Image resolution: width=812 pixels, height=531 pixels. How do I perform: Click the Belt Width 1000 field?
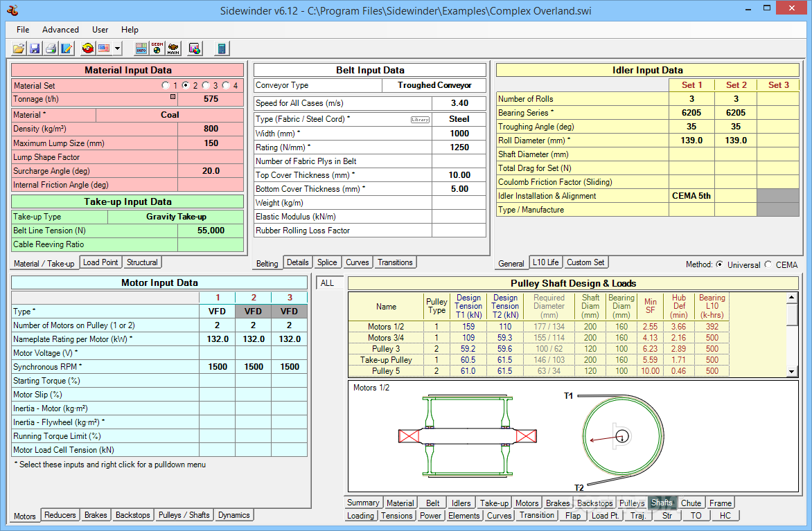pyautogui.click(x=459, y=134)
